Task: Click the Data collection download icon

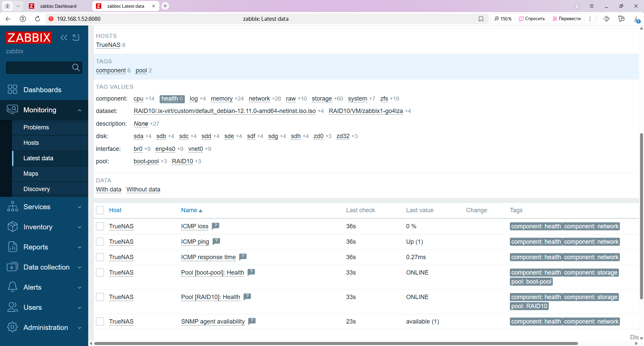Action: tap(12, 267)
